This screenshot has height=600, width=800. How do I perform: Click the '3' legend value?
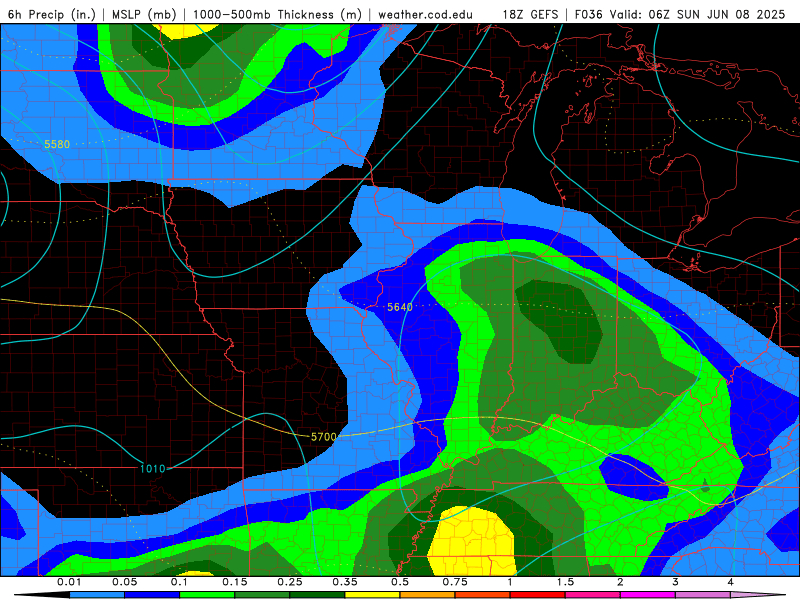[676, 582]
